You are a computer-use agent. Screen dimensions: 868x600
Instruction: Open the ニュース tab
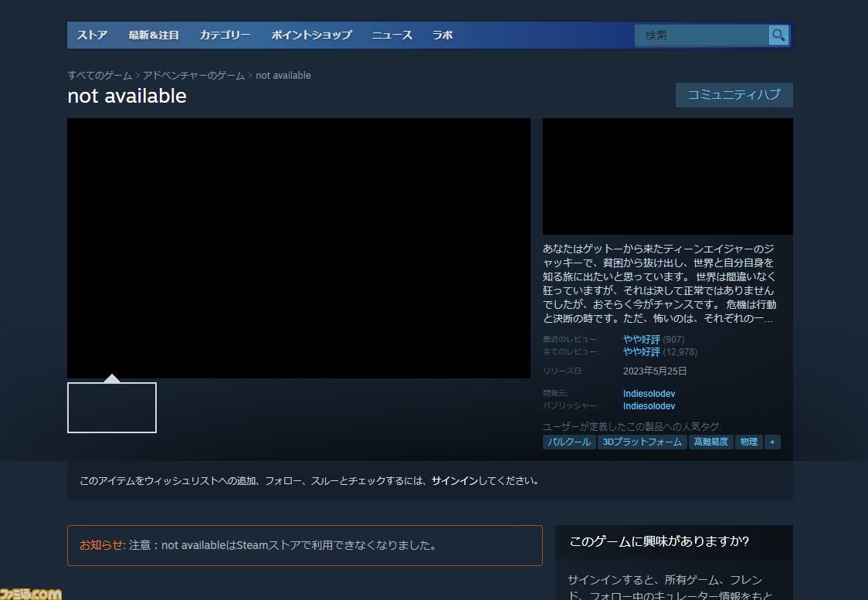coord(392,35)
